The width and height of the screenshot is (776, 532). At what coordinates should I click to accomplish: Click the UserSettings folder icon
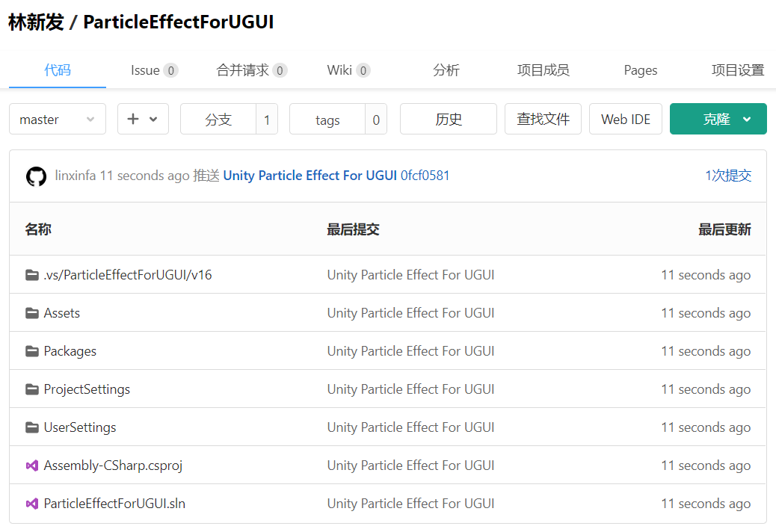(x=32, y=427)
